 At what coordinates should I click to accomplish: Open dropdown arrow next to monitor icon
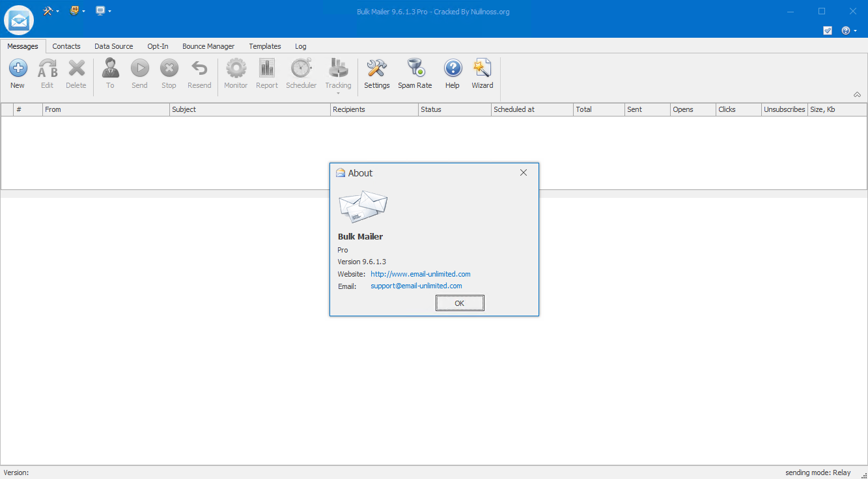coord(109,11)
